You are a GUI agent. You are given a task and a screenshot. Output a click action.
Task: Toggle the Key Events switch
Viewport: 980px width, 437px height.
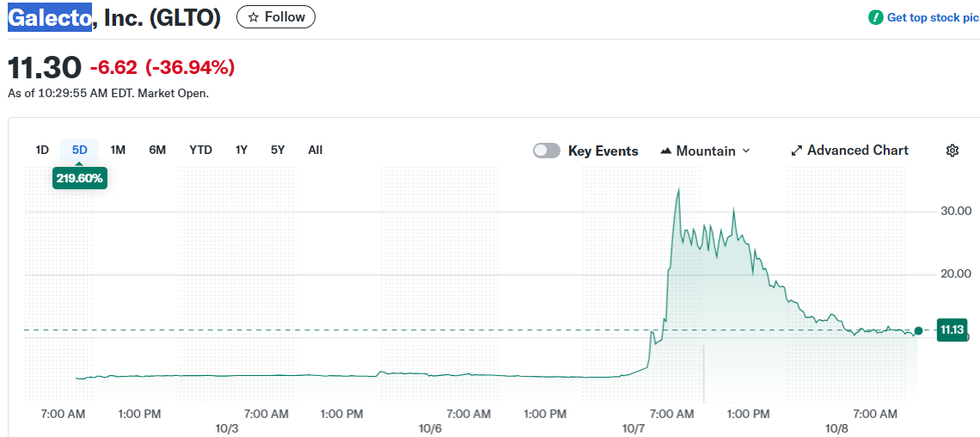click(547, 151)
